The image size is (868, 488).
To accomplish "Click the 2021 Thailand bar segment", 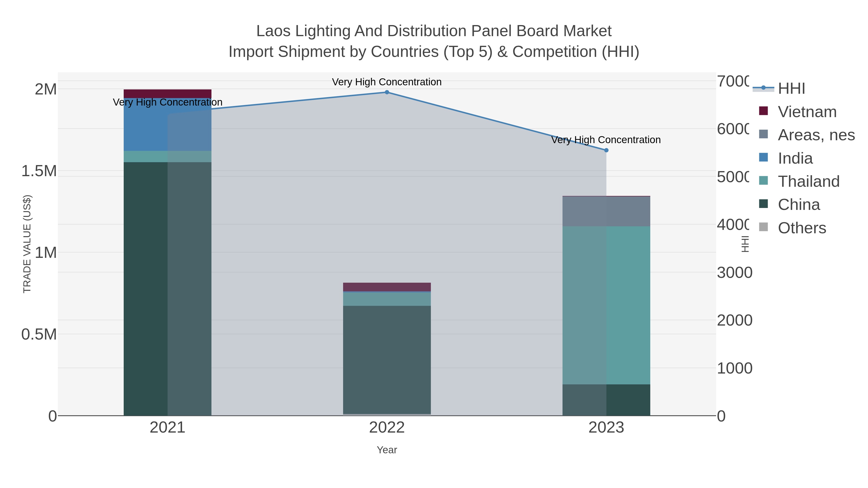I will pos(168,157).
